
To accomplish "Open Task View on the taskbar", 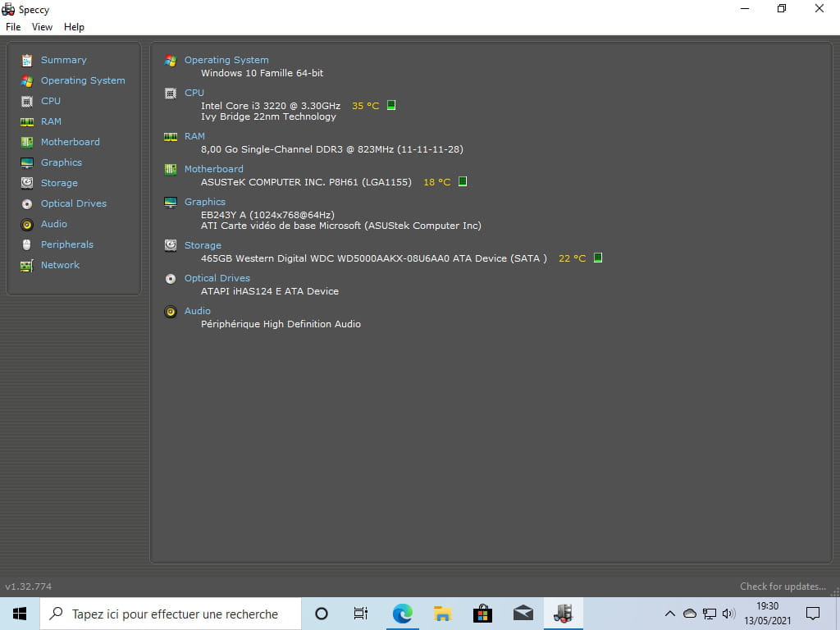I will tap(361, 614).
